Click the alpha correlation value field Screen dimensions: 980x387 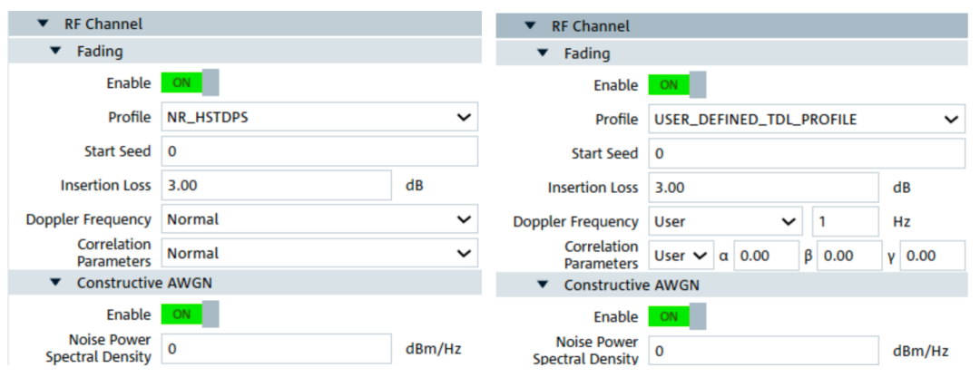(x=766, y=256)
